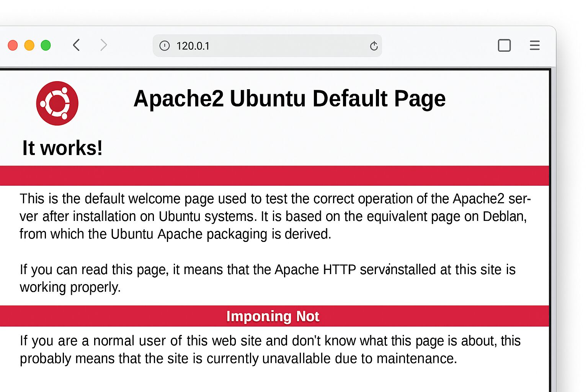Click the paragraph starting 'This is the default welcome'
Image resolution: width=588 pixels, height=392 pixels.
(275, 216)
